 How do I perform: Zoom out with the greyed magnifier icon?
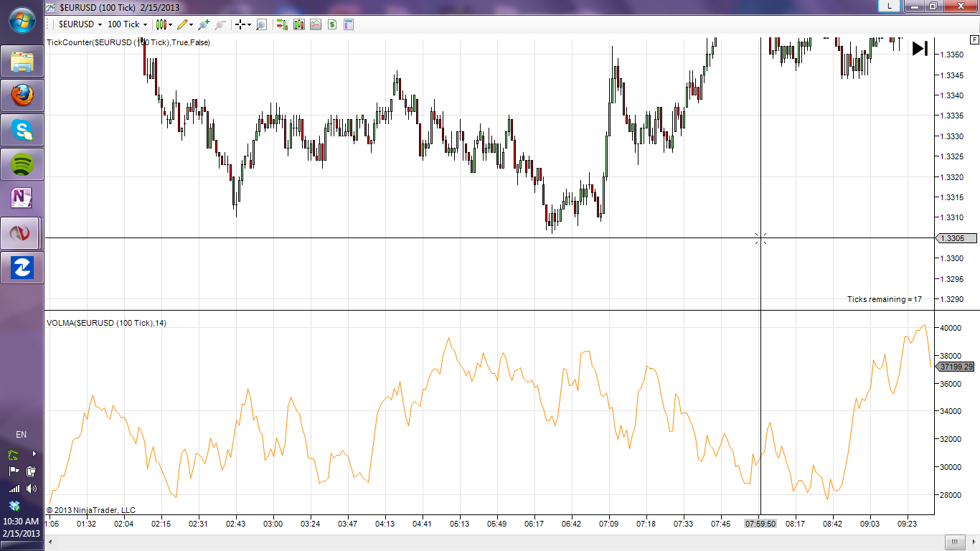pos(220,24)
